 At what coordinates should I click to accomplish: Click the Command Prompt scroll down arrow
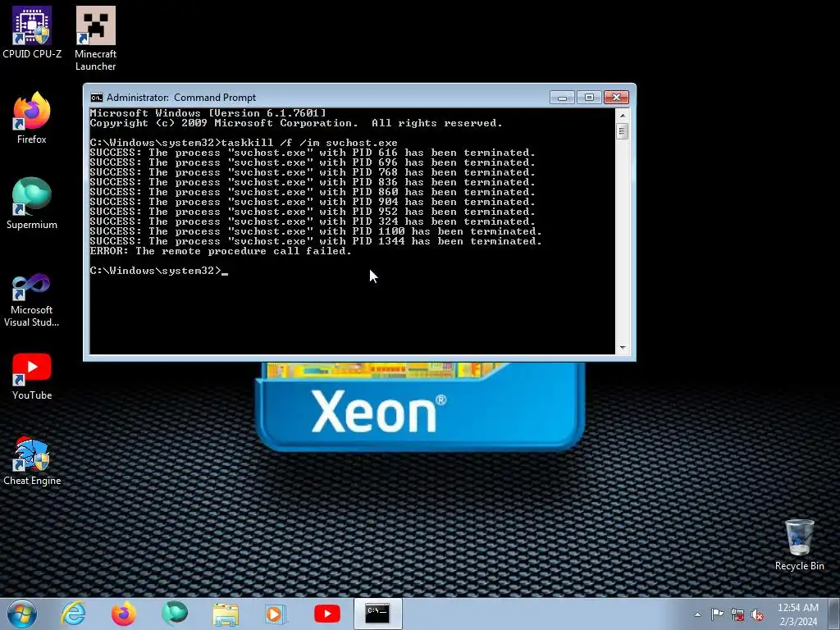[622, 348]
